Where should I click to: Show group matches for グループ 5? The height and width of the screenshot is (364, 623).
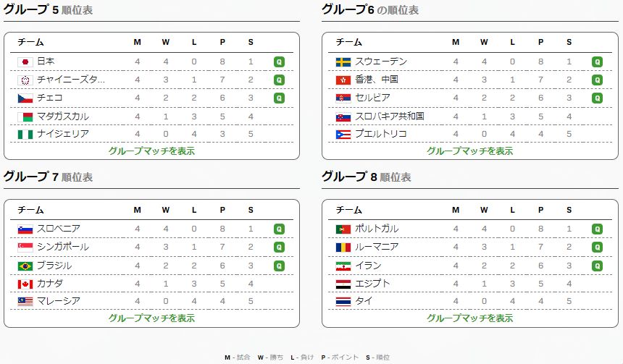[x=151, y=151]
